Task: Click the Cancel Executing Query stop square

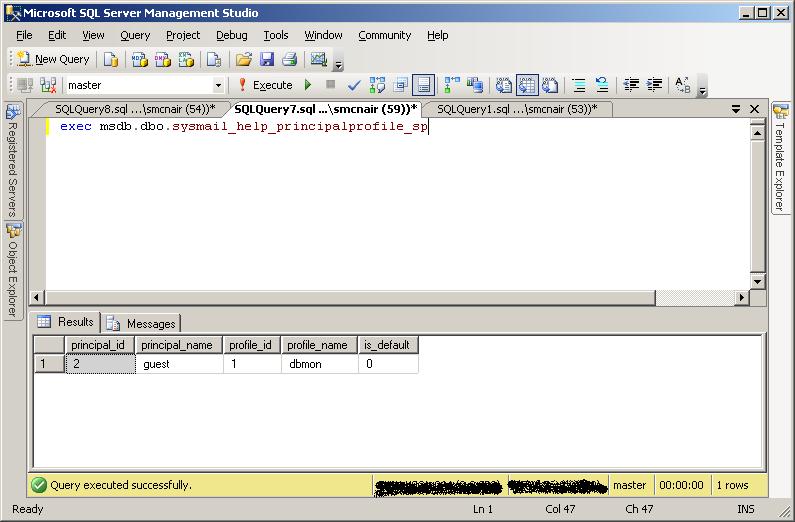Action: [331, 85]
